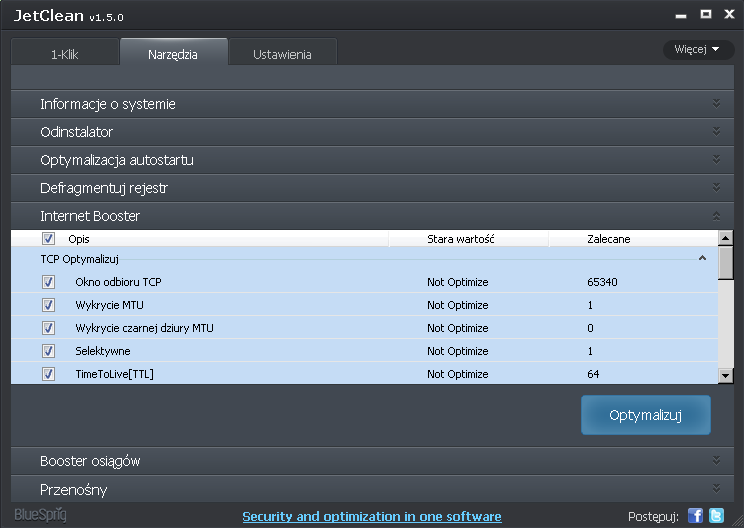The width and height of the screenshot is (744, 528).
Task: Expand Informacje o systemie section chevron
Action: pyautogui.click(x=716, y=103)
